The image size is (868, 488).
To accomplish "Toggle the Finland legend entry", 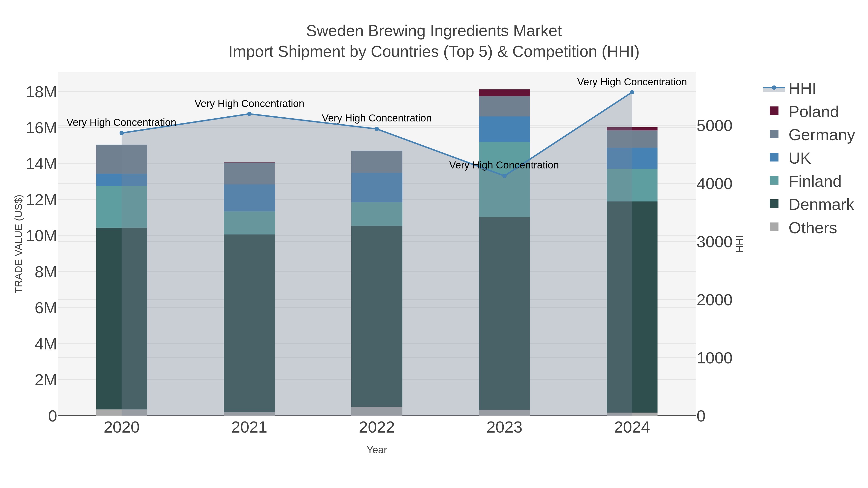I will (805, 181).
